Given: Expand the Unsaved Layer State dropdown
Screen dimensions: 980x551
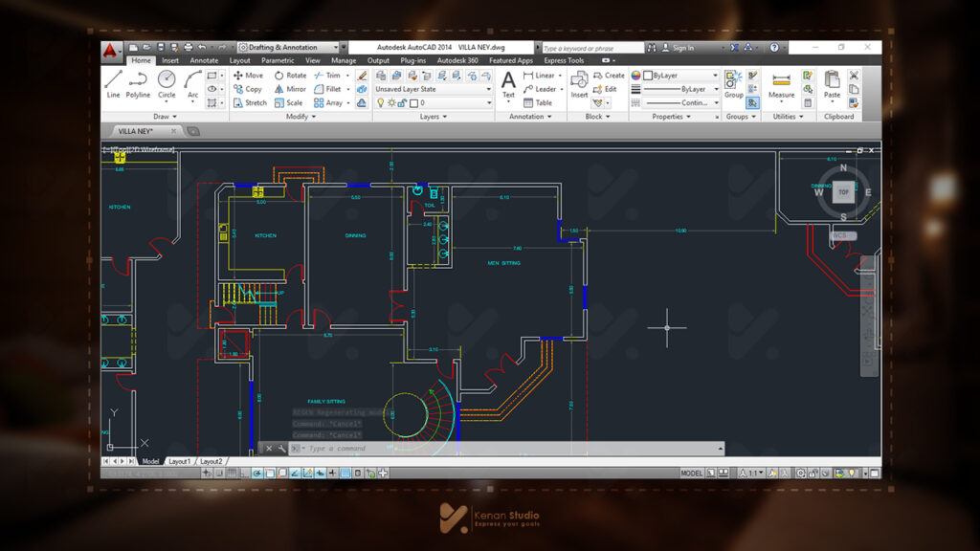Looking at the screenshot, I should [x=433, y=89].
